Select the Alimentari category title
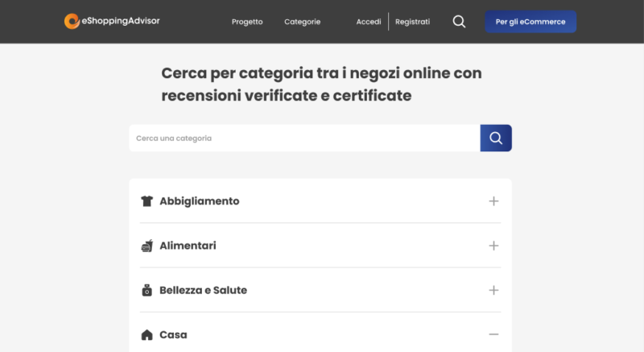 [188, 246]
